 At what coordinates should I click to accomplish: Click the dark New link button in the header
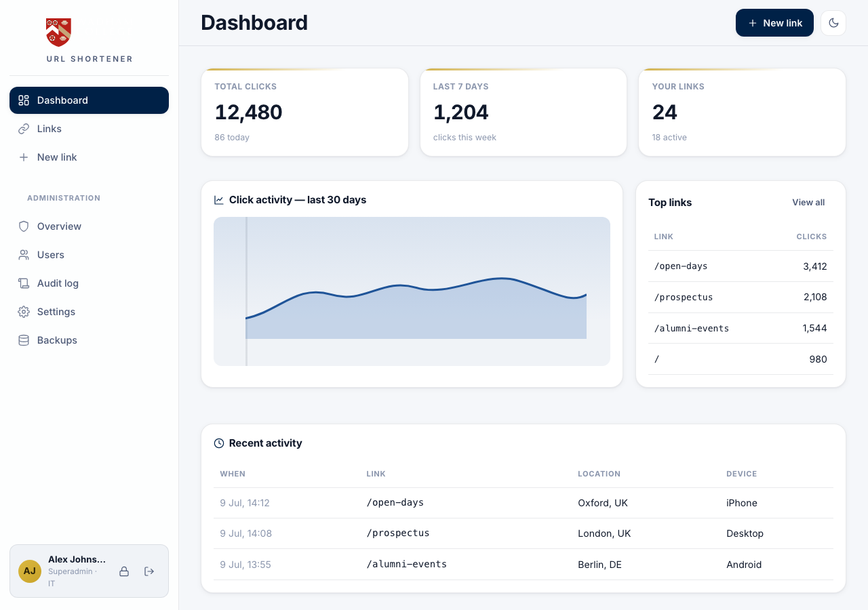[774, 23]
